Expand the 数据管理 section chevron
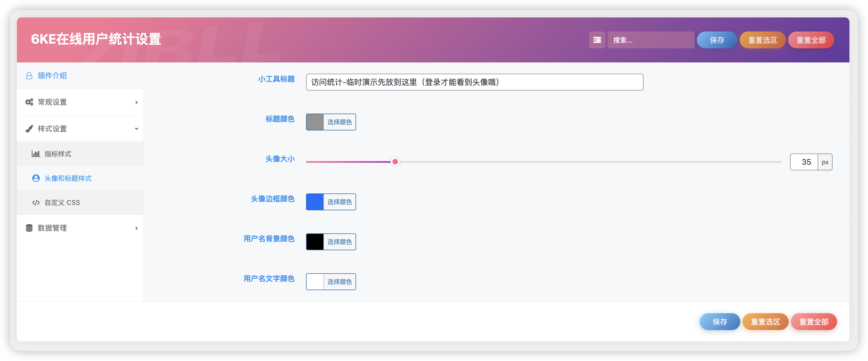Image resolution: width=868 pixels, height=361 pixels. pyautogui.click(x=136, y=228)
